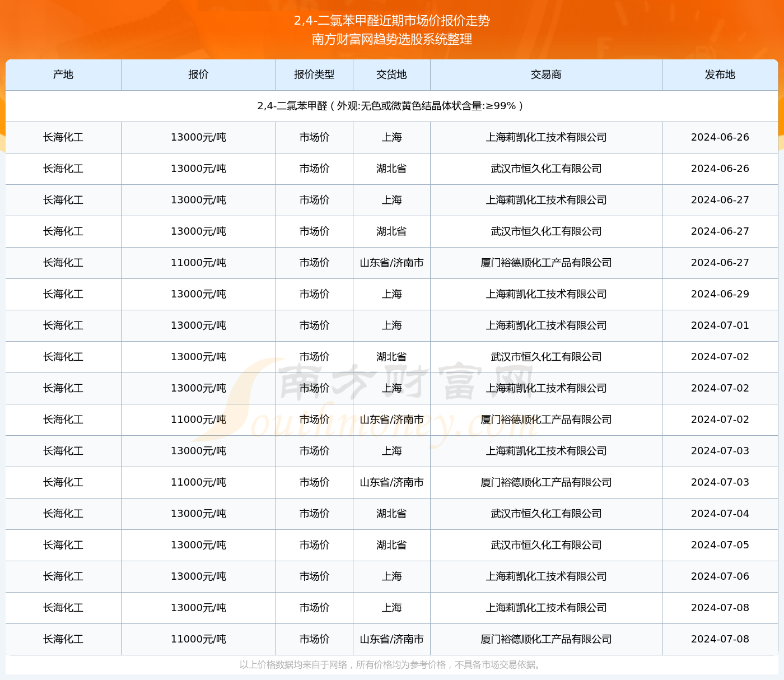Select date 2024-07-01
Image resolution: width=784 pixels, height=680 pixels.
720,325
